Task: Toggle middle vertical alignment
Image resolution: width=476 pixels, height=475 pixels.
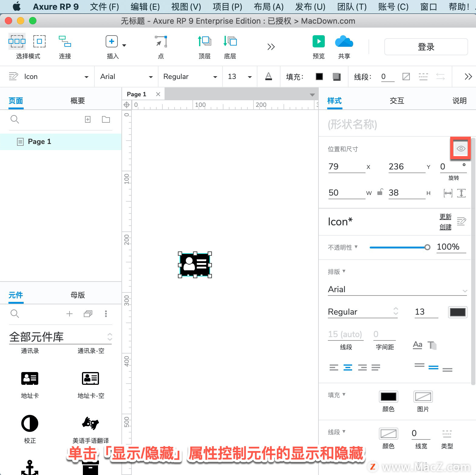Action: click(x=433, y=367)
